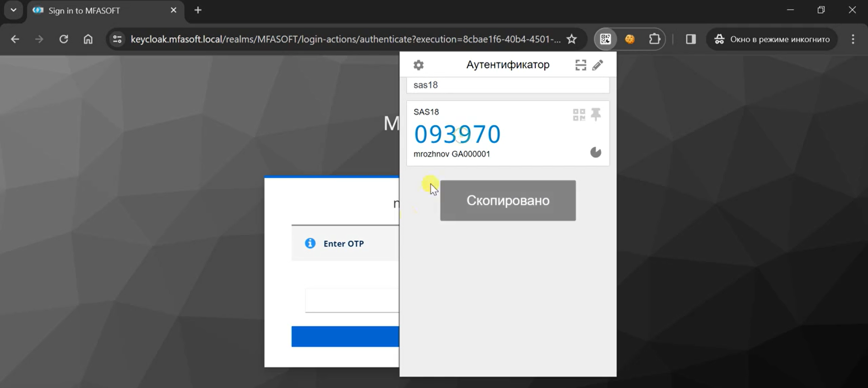Image resolution: width=868 pixels, height=388 pixels.
Task: Click the OTP input field
Action: 352,300
